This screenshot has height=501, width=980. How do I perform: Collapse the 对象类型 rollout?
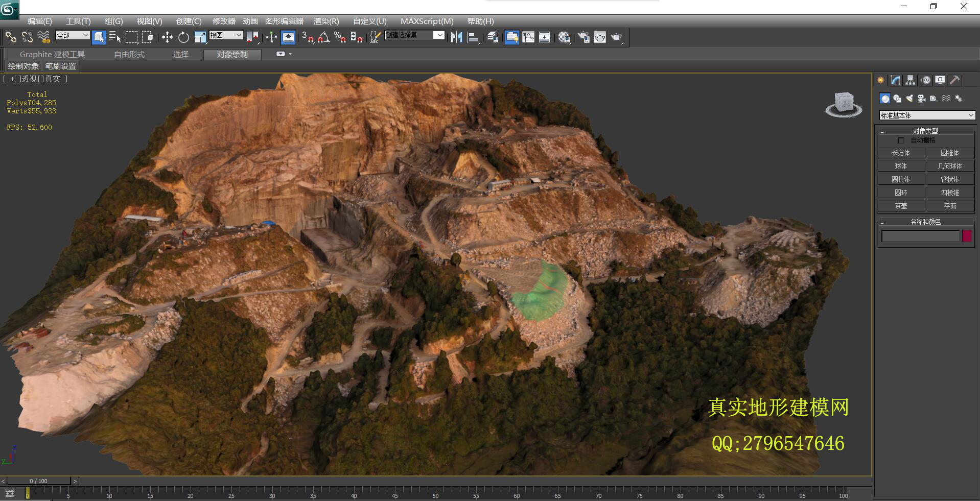pos(925,131)
